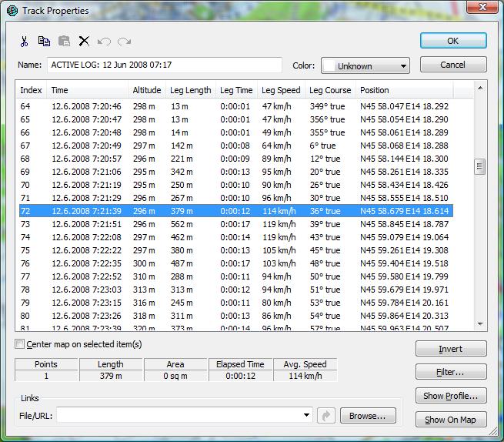
Task: Sort by the Leg Course column header
Action: coord(330,90)
